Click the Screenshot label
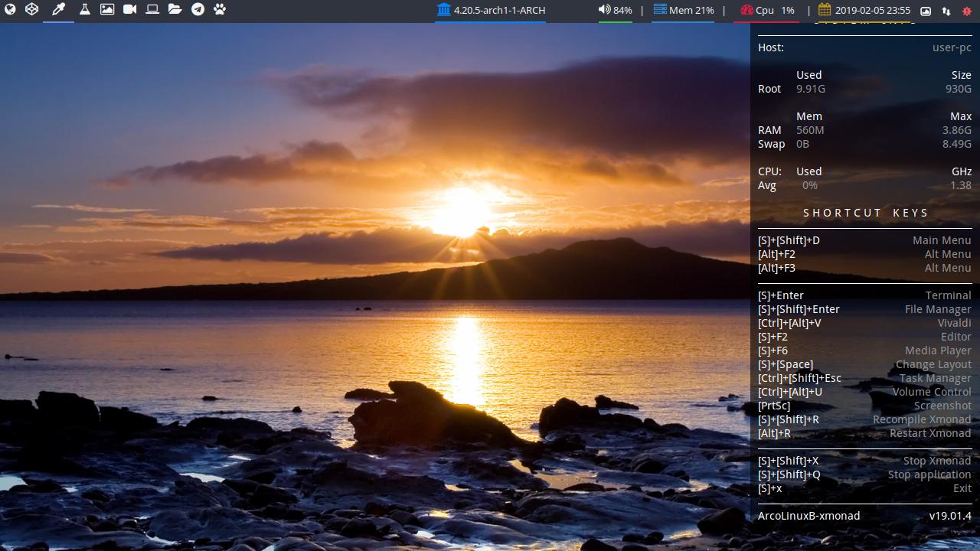The image size is (980, 551). pyautogui.click(x=942, y=406)
